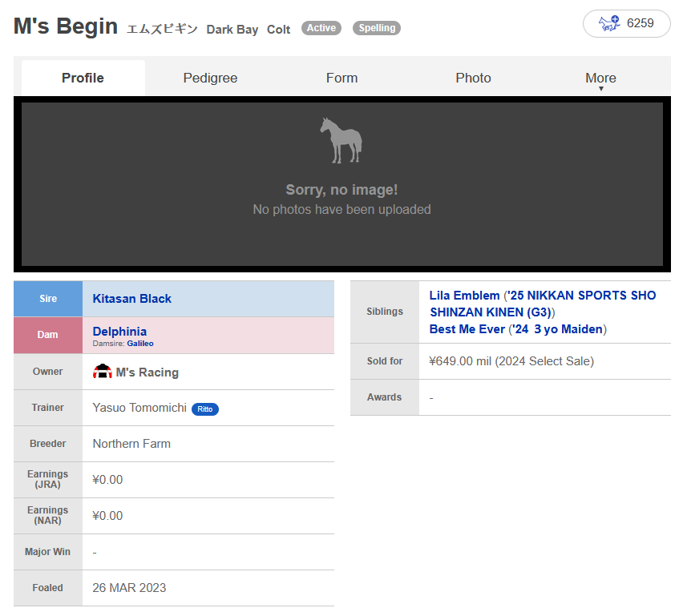This screenshot has height=616, width=679.
Task: Open dam Delphinia's page
Action: (x=119, y=332)
